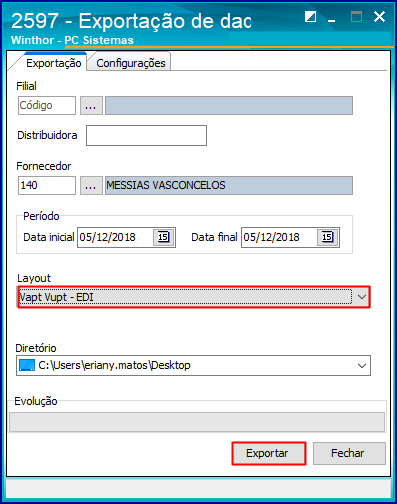This screenshot has width=397, height=504.
Task: Click the empty Filial description field
Action: click(x=229, y=106)
